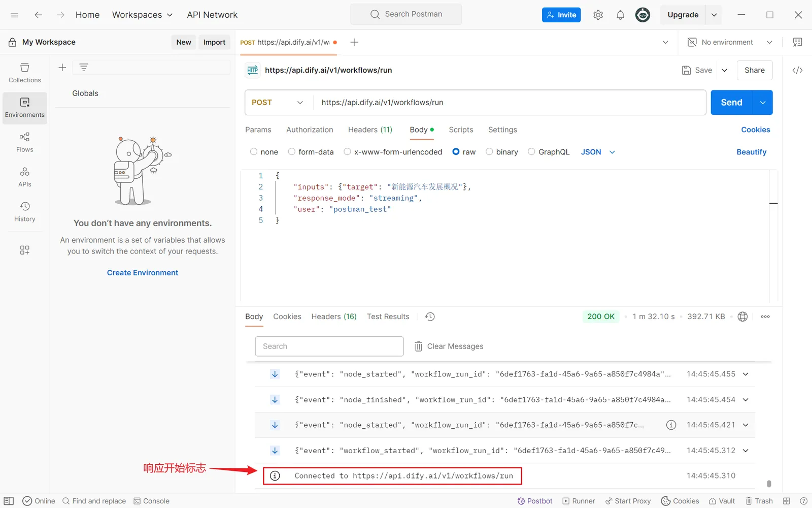The image size is (812, 508).
Task: Open the code snippet panel icon
Action: click(x=797, y=70)
